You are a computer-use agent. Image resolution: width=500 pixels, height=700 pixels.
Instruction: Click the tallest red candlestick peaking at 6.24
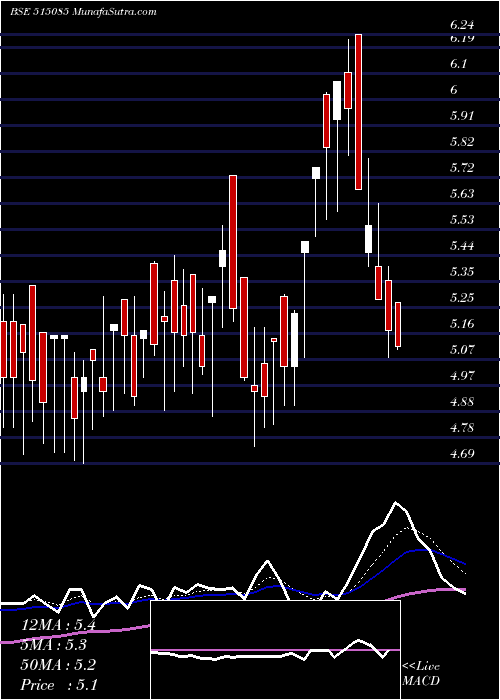pyautogui.click(x=358, y=112)
